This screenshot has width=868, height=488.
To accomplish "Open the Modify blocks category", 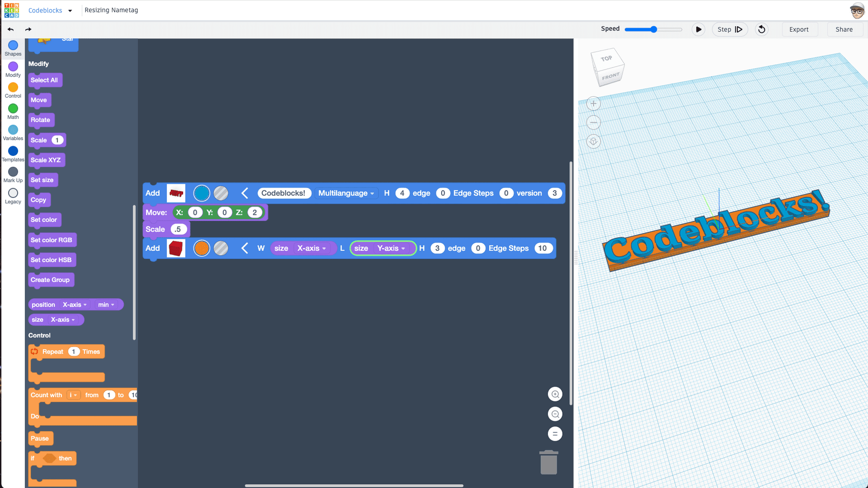I will 13,68.
